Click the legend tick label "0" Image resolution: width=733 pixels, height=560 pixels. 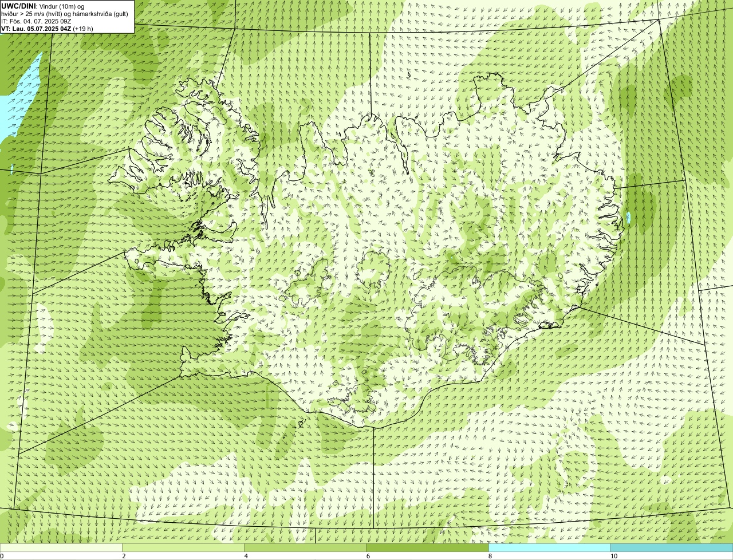point(2,556)
